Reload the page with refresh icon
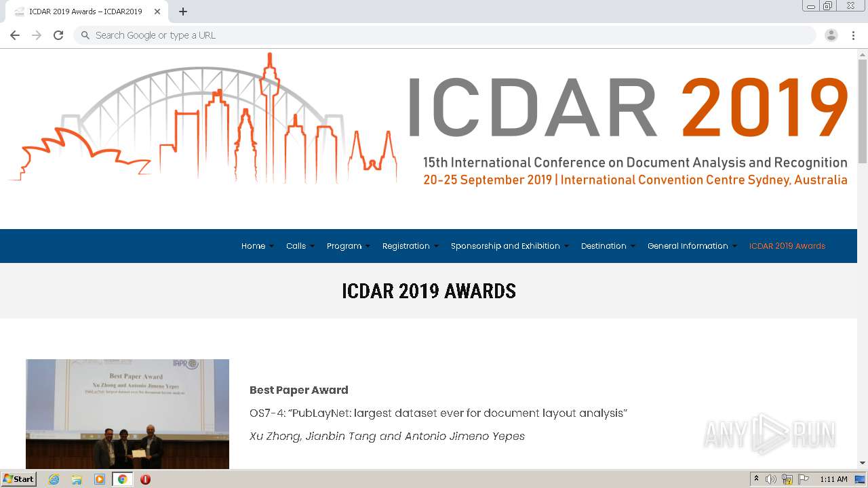 [58, 35]
